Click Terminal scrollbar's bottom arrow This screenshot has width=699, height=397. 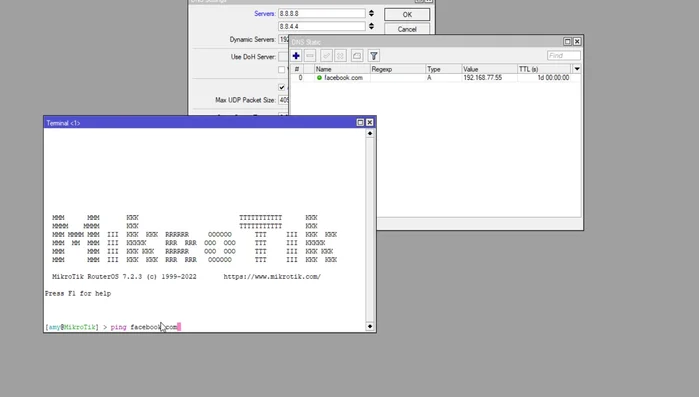[370, 327]
